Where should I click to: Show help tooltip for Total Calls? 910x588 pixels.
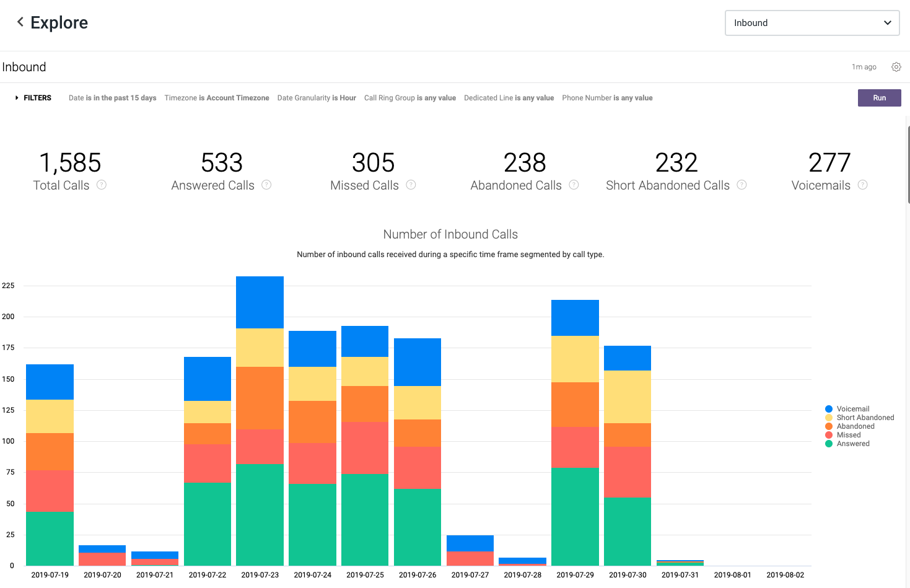pyautogui.click(x=102, y=185)
